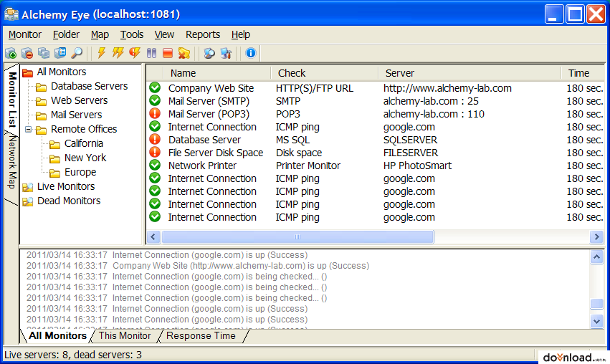Click the SQLSERVER server cell

pyautogui.click(x=410, y=140)
